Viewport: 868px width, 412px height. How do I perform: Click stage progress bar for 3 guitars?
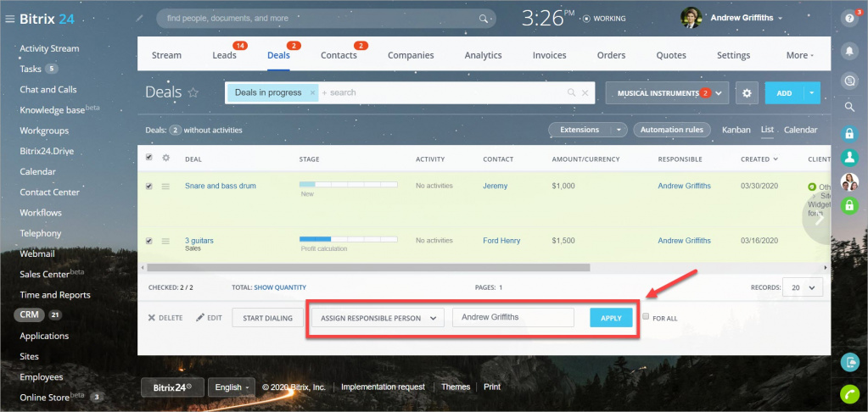pos(348,239)
